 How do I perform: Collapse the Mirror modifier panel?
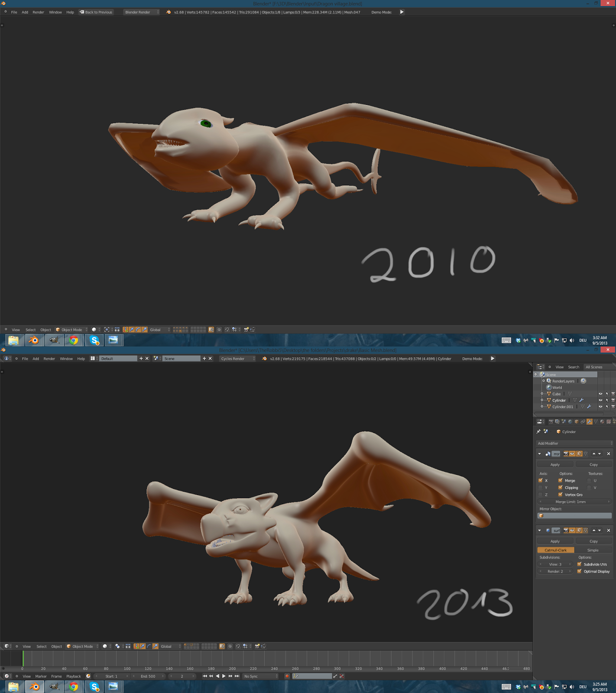539,454
